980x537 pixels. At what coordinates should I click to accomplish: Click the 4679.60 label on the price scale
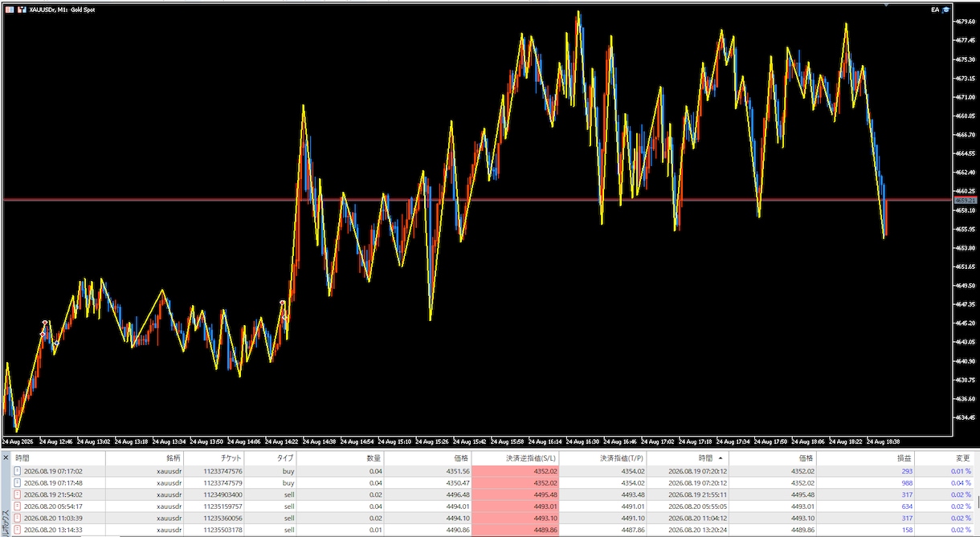(965, 22)
